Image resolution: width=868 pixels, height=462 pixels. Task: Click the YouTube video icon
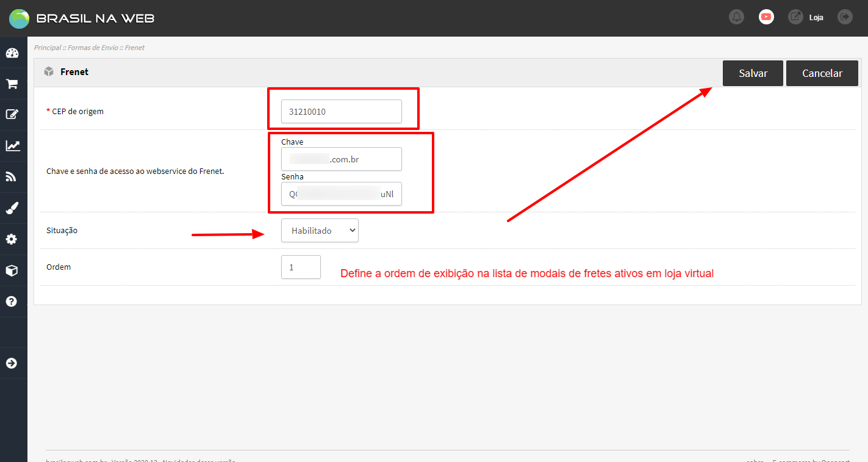click(x=766, y=17)
